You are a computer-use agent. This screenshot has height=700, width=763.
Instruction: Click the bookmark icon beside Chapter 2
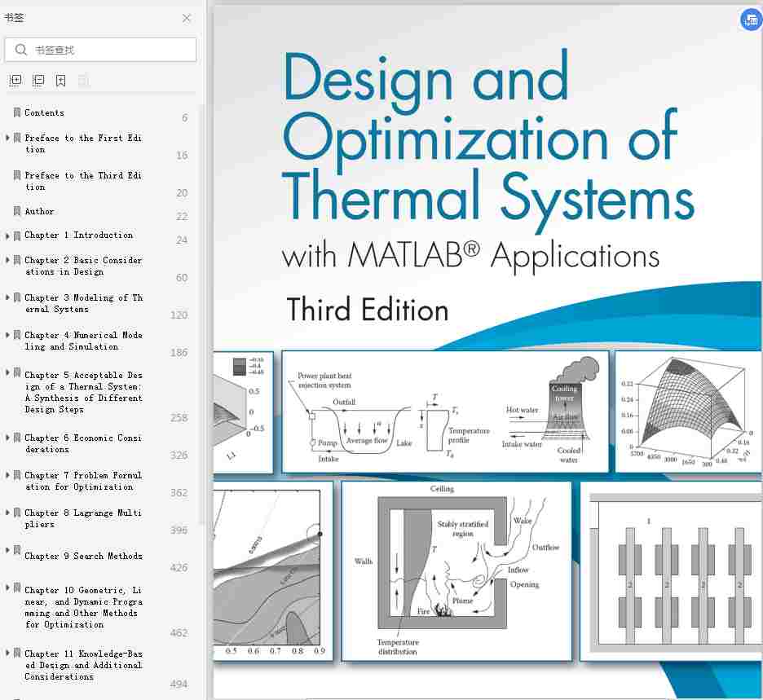(17, 260)
